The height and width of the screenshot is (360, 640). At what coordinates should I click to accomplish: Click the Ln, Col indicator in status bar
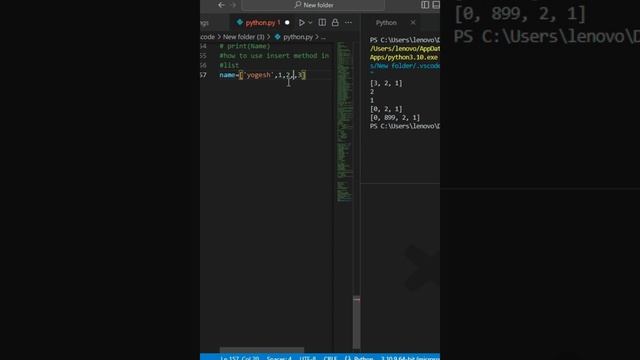240,358
